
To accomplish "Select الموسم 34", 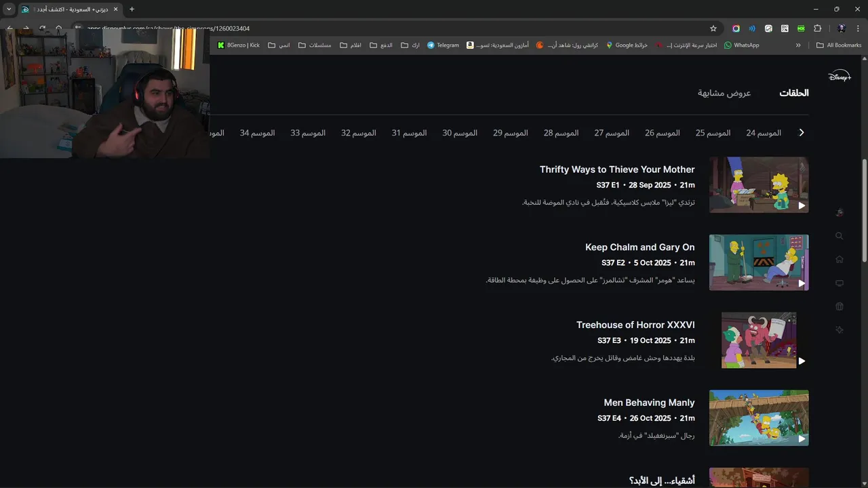I will coord(257,133).
